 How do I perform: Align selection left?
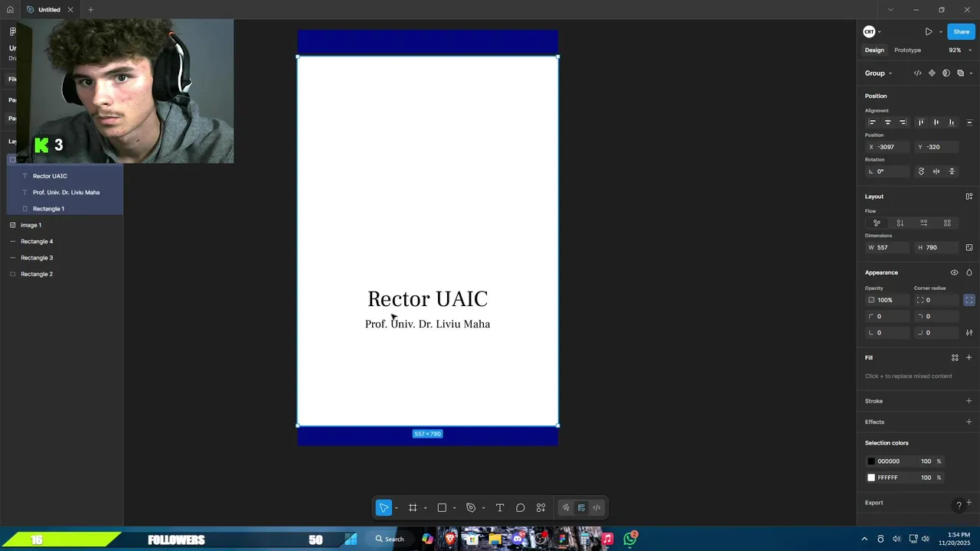click(872, 122)
